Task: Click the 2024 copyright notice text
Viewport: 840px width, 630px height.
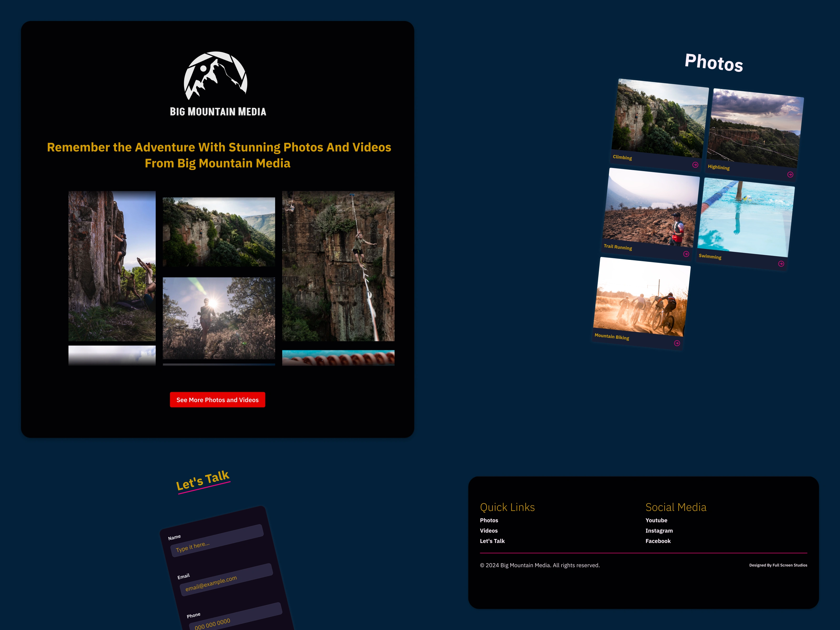Action: [x=540, y=565]
